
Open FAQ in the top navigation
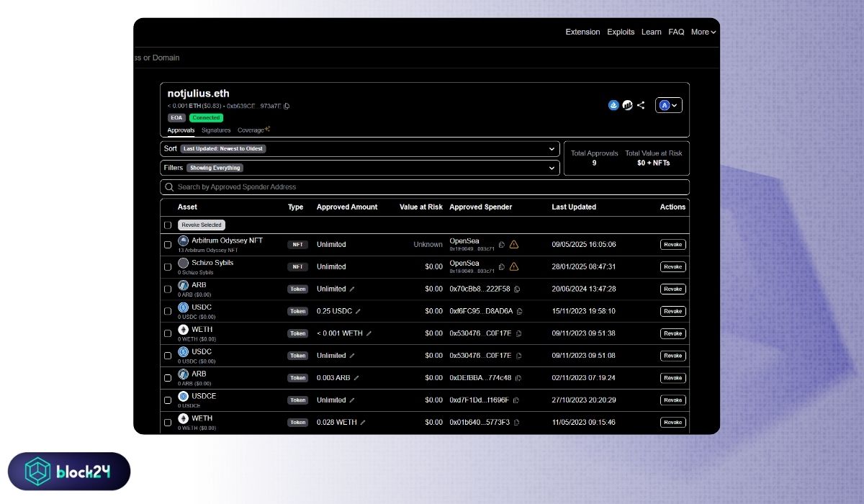(676, 32)
